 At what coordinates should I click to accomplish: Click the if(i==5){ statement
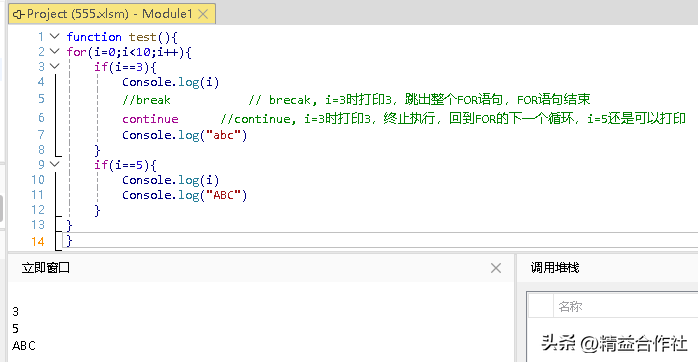coord(126,165)
